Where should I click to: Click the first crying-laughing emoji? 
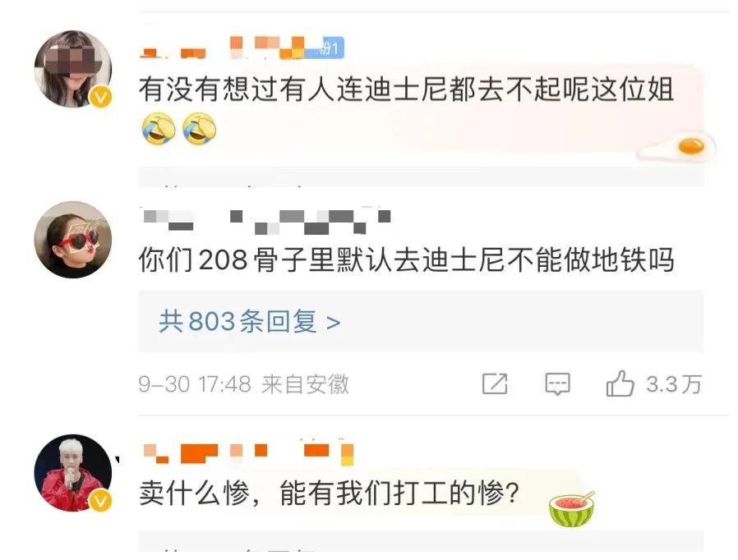click(x=159, y=128)
